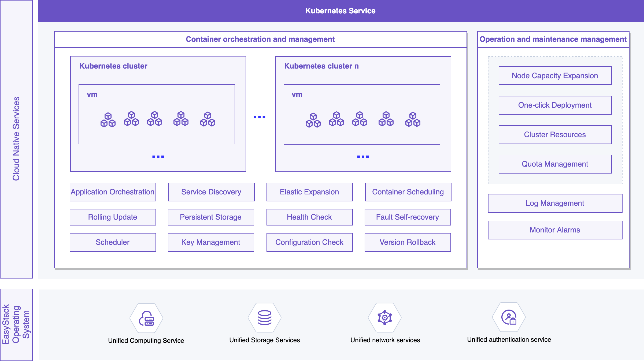The image size is (644, 361).
Task: Click the Health Check box
Action: tap(309, 217)
